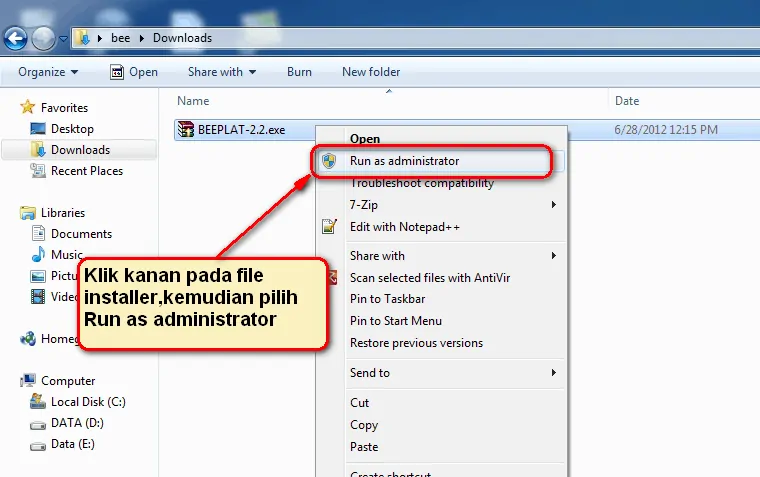Select Libraries in the navigation pane

(63, 213)
